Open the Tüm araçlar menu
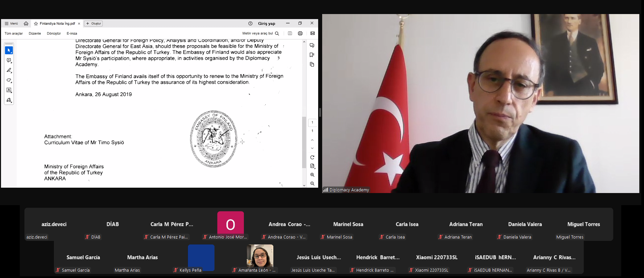 pyautogui.click(x=14, y=33)
